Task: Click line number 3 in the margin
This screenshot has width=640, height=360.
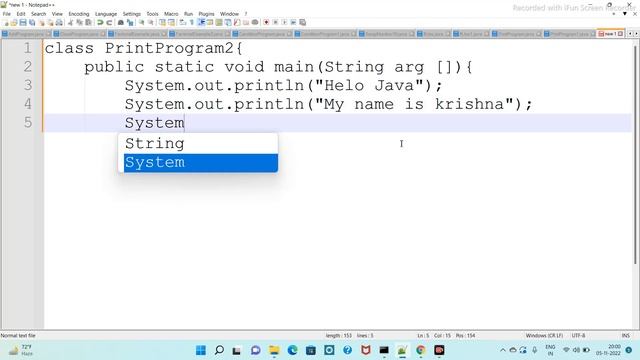Action: (27, 85)
